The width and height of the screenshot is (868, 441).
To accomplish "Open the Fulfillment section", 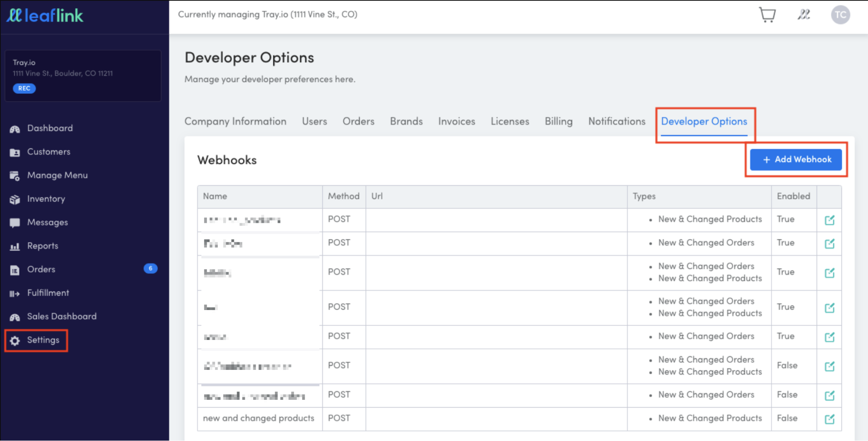I will click(48, 293).
